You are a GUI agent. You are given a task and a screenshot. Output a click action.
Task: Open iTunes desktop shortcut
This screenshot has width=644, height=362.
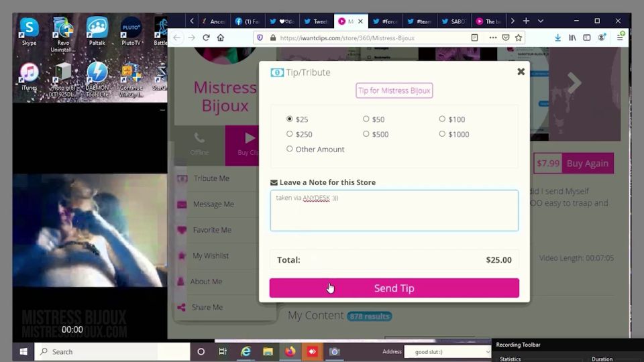click(29, 76)
